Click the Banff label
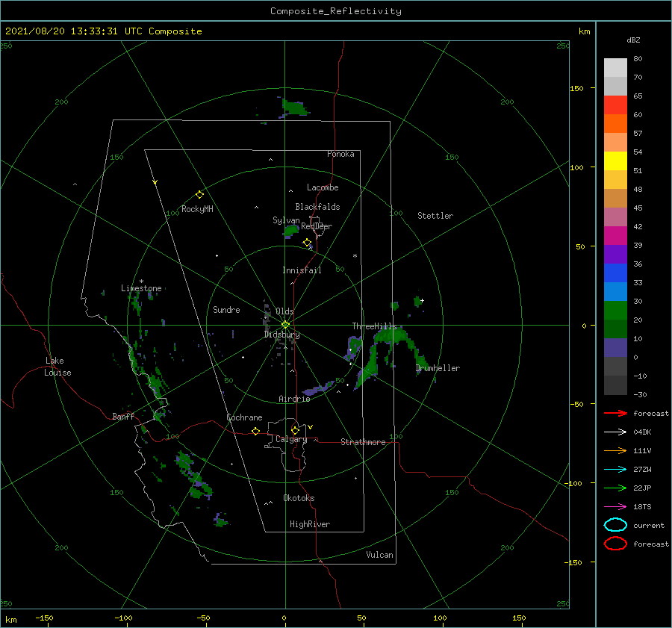Image resolution: width=672 pixels, height=628 pixels. point(123,416)
